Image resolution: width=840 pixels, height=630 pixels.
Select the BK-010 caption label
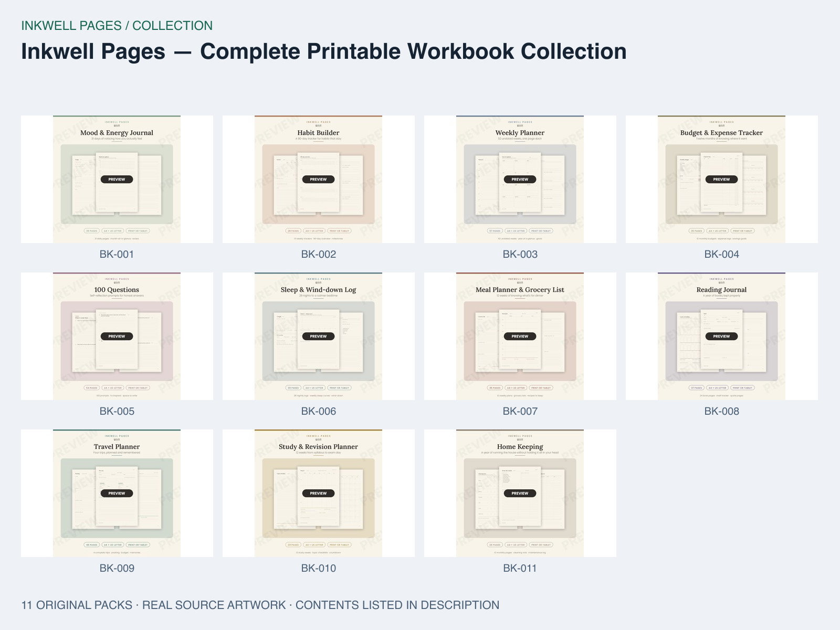point(318,568)
